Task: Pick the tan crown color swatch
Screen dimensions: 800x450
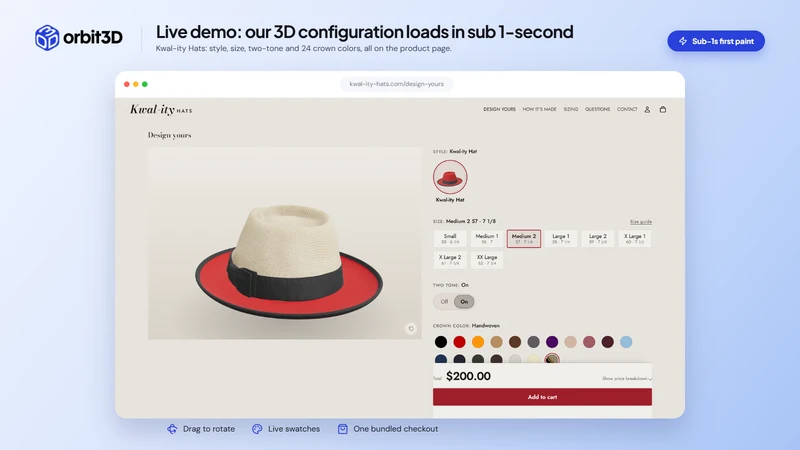Action: tap(496, 342)
